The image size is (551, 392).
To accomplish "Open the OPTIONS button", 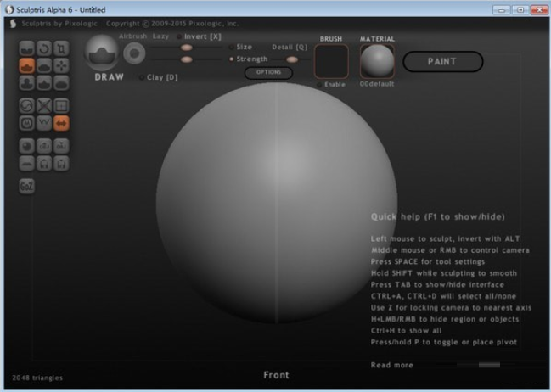I will point(268,72).
